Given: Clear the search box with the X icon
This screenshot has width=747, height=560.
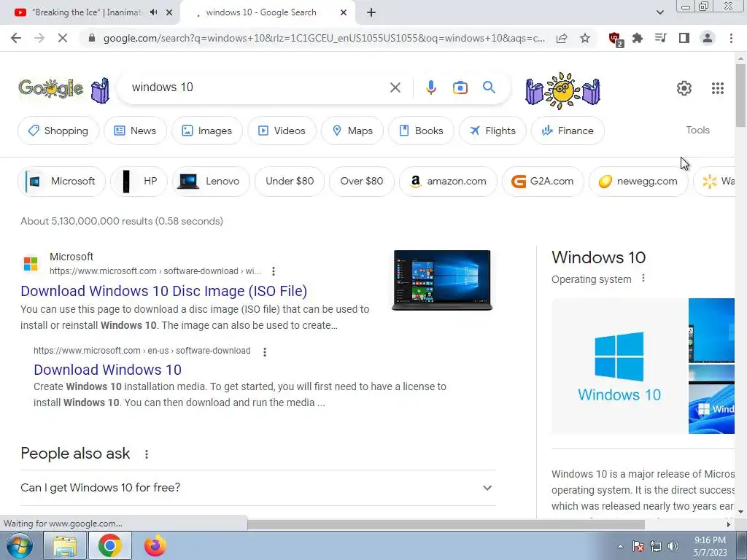Looking at the screenshot, I should (x=395, y=87).
